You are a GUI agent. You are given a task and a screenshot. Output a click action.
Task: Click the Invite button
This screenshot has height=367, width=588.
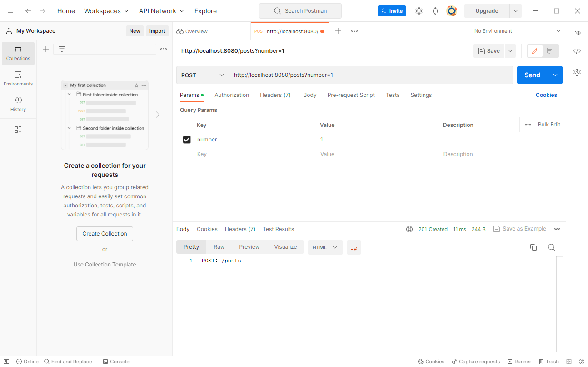pyautogui.click(x=392, y=11)
